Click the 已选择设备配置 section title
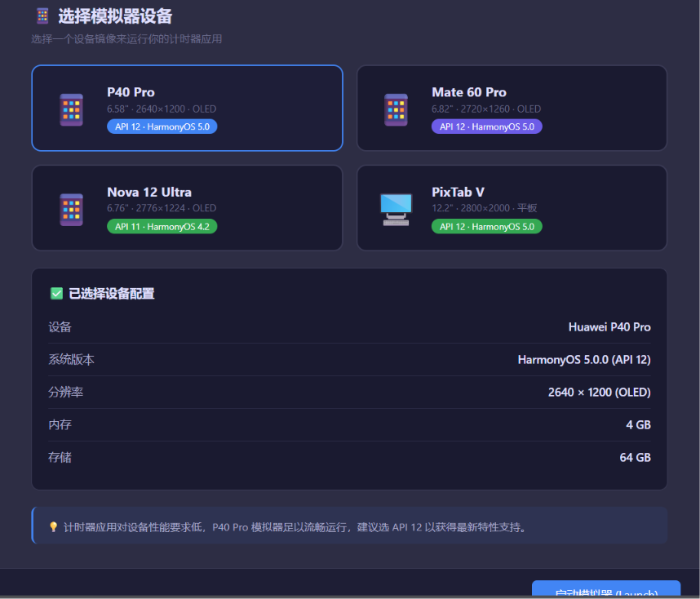700x599 pixels. click(x=112, y=294)
